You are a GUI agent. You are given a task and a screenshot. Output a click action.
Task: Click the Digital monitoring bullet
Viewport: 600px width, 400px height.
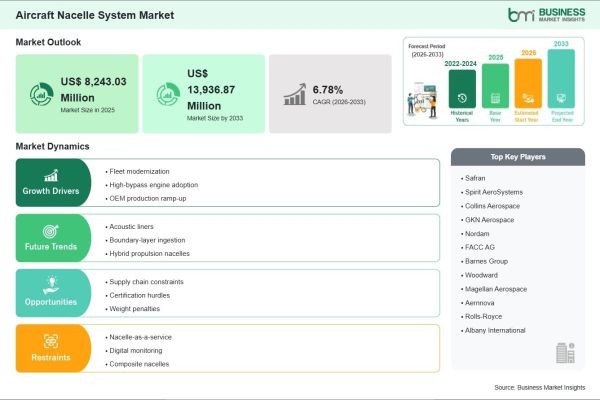134,351
